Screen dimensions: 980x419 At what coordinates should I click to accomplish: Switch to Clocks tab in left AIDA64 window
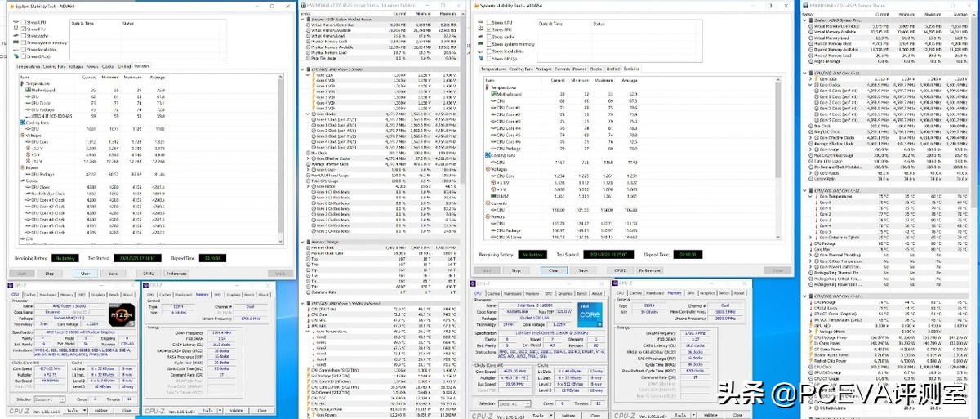108,66
